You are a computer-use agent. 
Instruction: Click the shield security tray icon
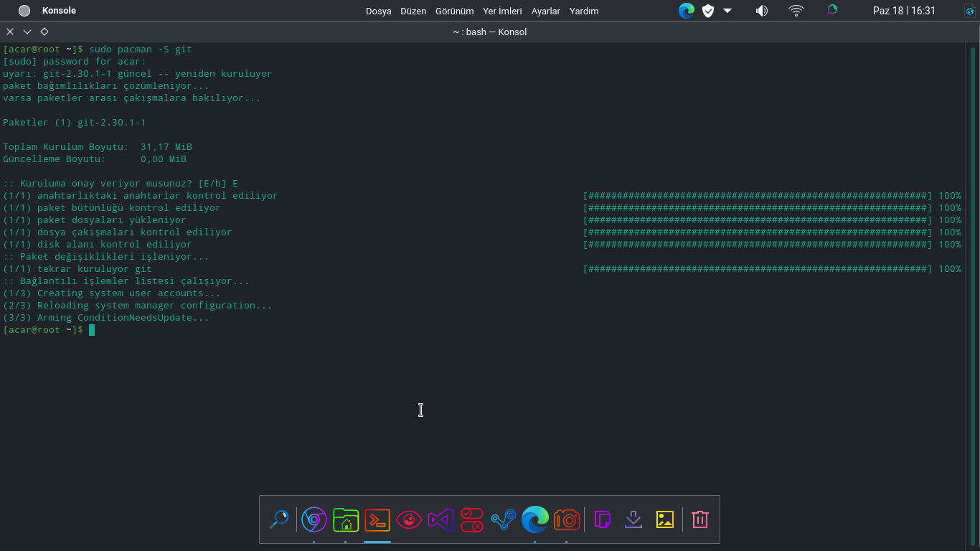tap(708, 11)
